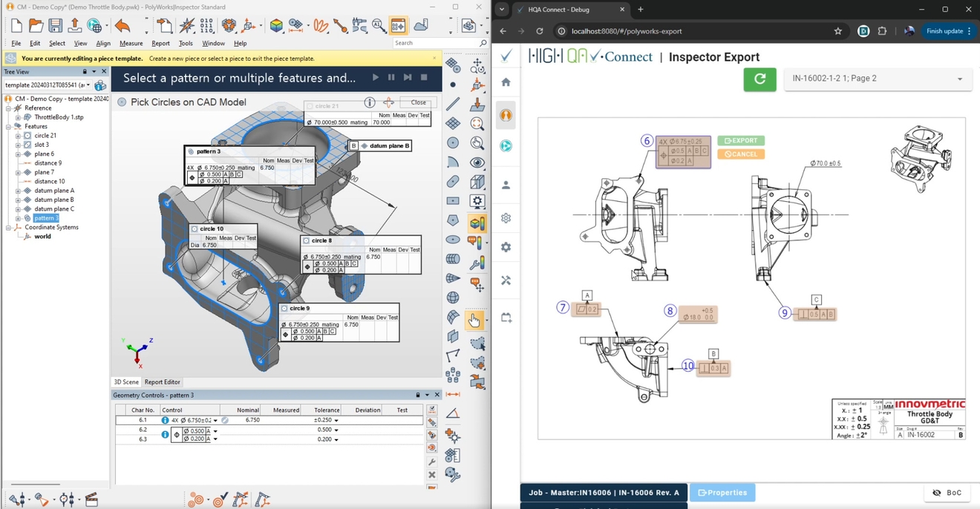This screenshot has height=509, width=980.
Task: Expand the datum plane A tree node
Action: 18,191
